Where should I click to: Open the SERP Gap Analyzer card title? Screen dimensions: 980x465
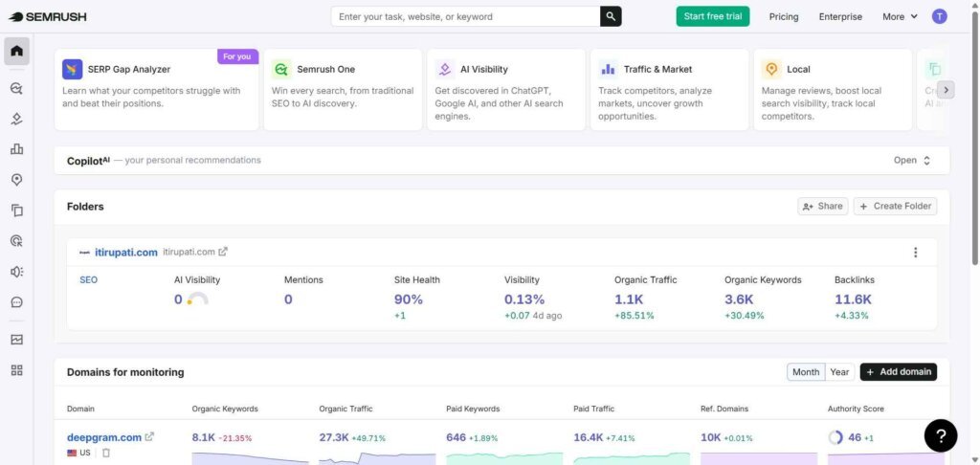click(x=129, y=70)
